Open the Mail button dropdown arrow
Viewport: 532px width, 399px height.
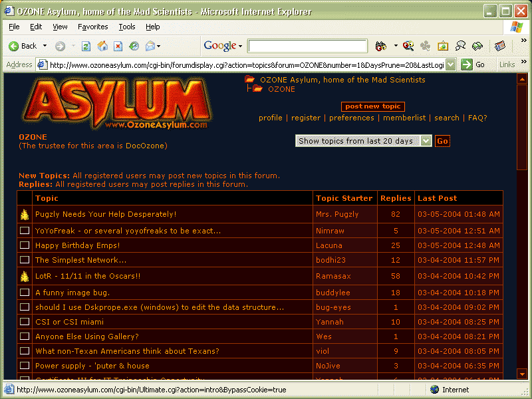point(158,46)
